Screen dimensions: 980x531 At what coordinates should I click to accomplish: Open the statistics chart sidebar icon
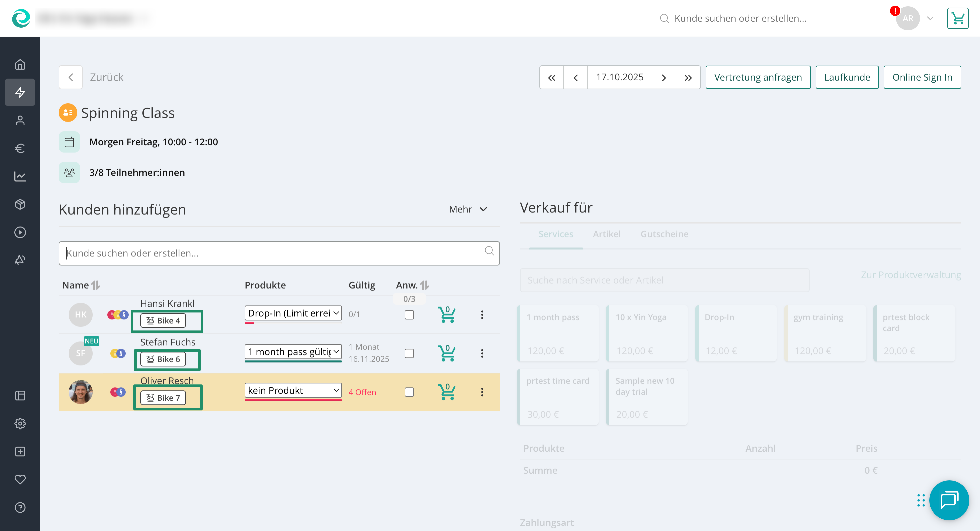20,176
